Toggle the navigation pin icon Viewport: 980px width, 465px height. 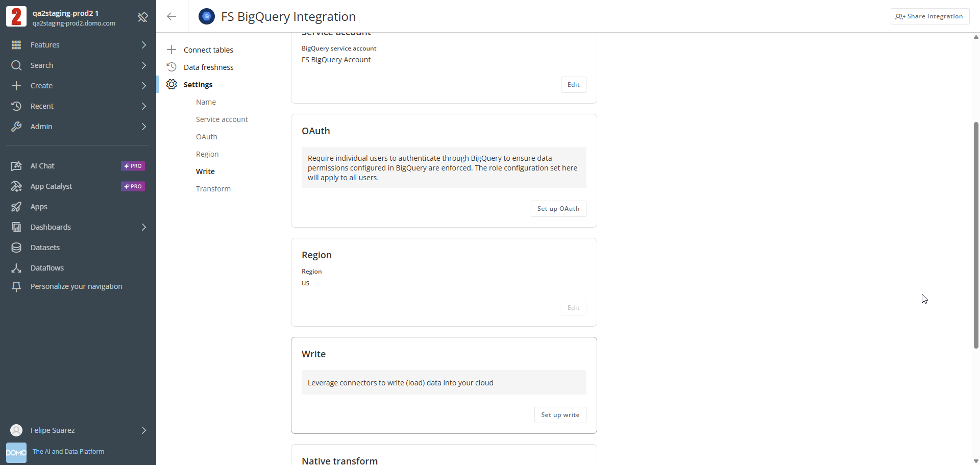coord(143,17)
